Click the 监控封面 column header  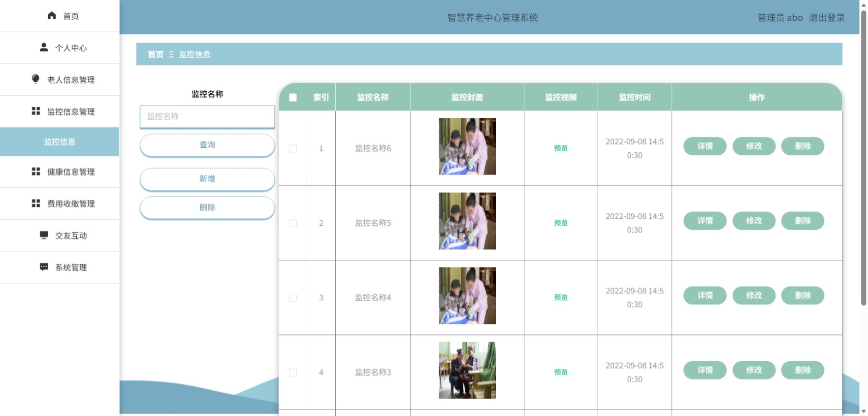(x=467, y=97)
